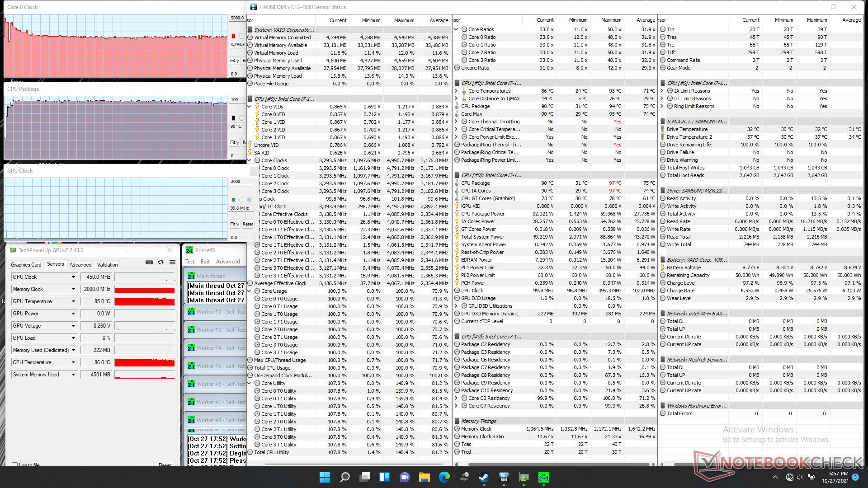This screenshot has height=488, width=868.
Task: Open the Memory Clock sensor dropdown
Action: pos(73,289)
